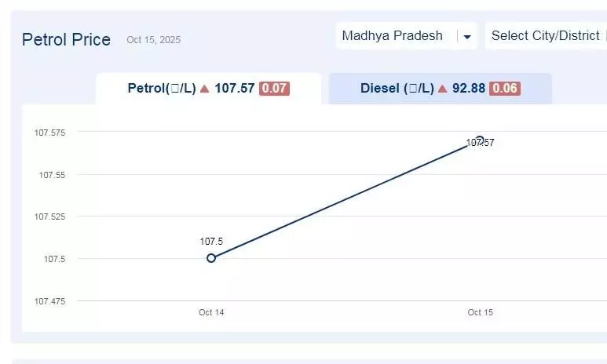Click the 107.575 y-axis tick label

[49, 133]
